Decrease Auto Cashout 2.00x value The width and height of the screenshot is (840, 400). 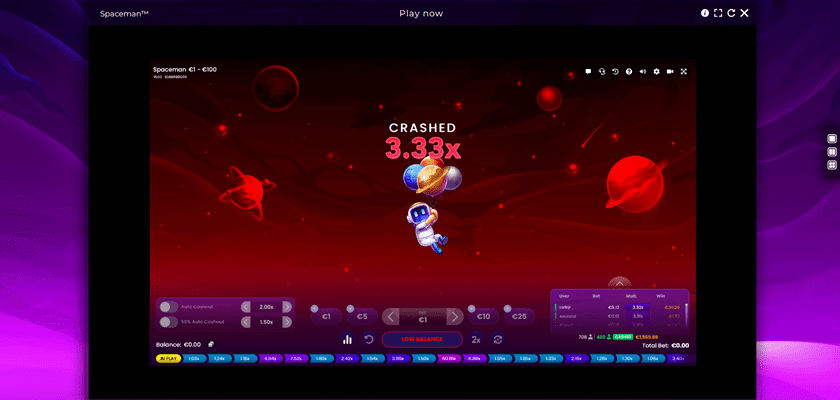pyautogui.click(x=246, y=307)
